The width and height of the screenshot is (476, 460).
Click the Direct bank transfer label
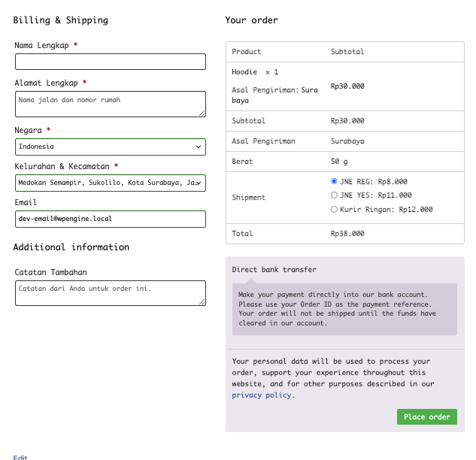coord(274,269)
